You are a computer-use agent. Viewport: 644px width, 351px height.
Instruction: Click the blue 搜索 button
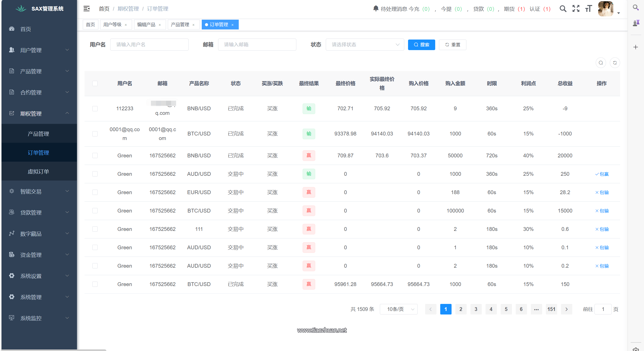(x=421, y=45)
